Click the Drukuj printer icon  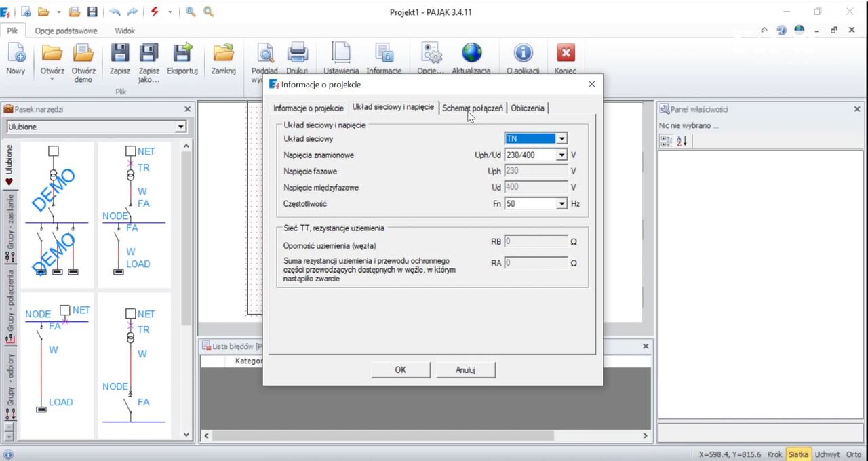[297, 53]
